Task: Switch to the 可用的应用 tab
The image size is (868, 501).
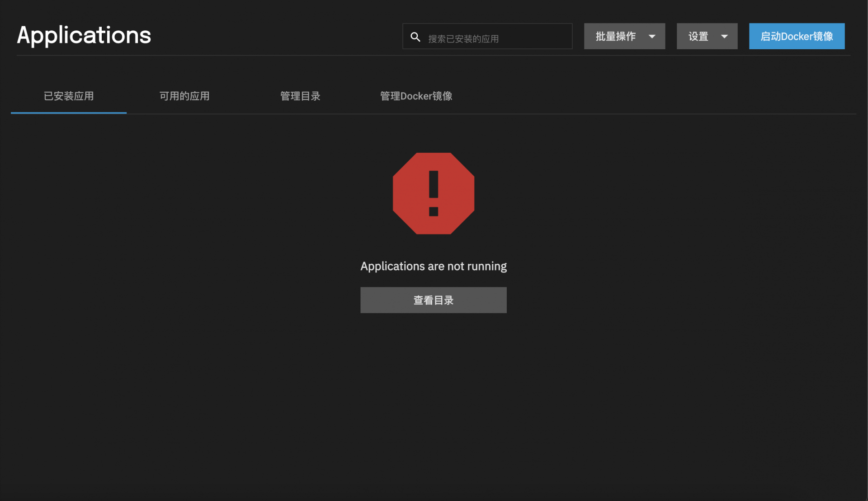Action: coord(184,96)
